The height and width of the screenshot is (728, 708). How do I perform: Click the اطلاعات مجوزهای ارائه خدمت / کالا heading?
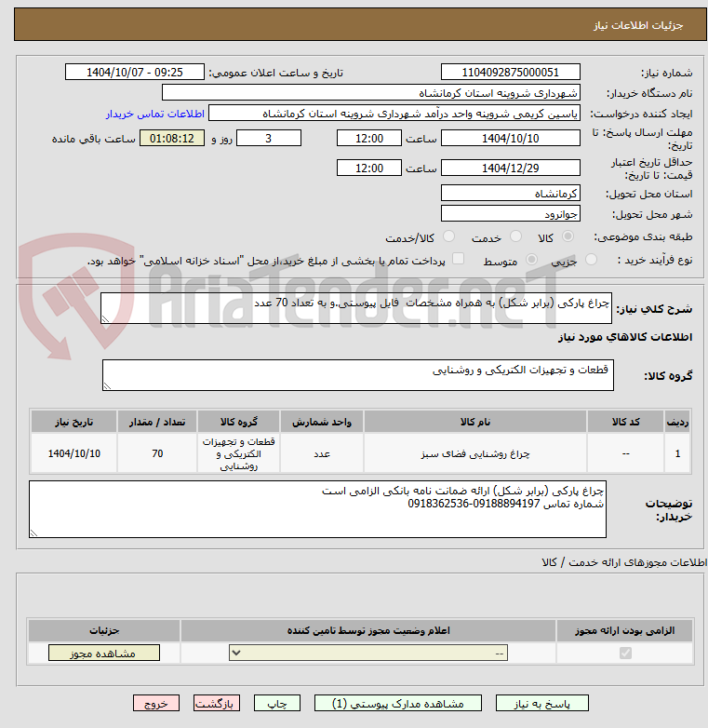[624, 562]
